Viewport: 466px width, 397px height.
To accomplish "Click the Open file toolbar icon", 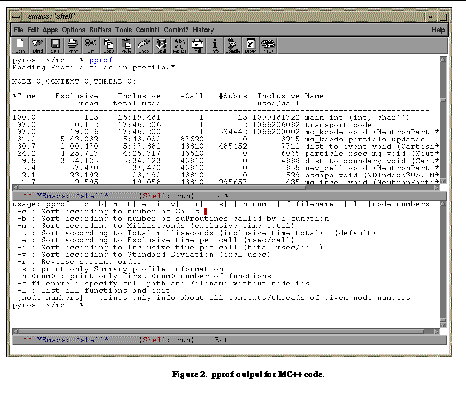I will (20, 45).
